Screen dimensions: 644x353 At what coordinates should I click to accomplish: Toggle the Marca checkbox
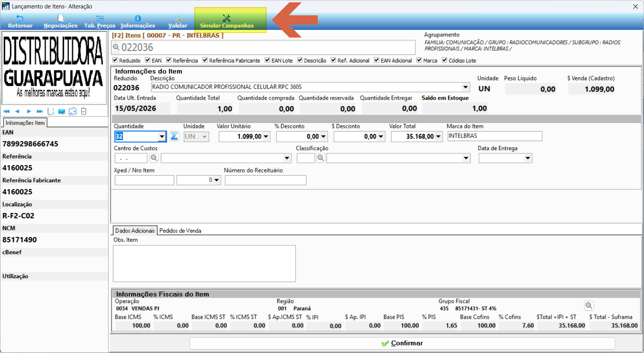click(x=419, y=60)
